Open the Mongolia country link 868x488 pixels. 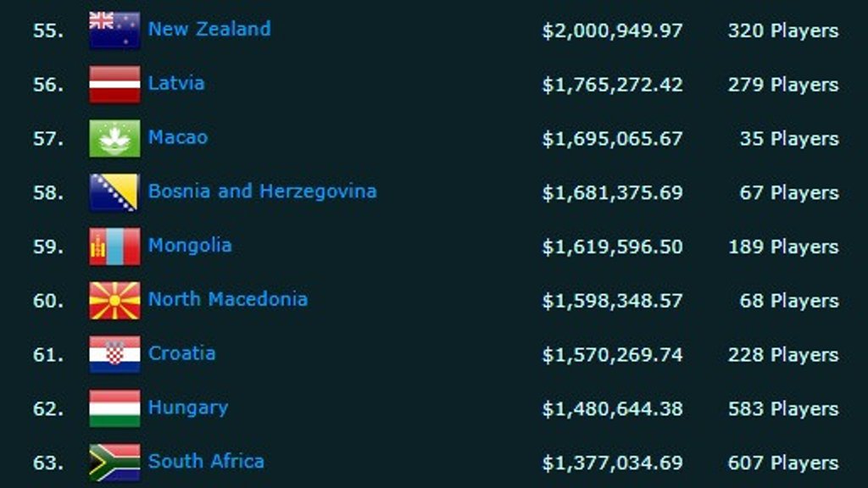(x=190, y=246)
